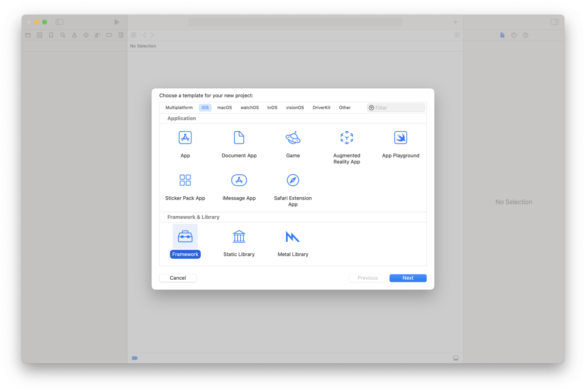The width and height of the screenshot is (586, 392).
Task: Open the Source Control navigator
Action: tap(40, 35)
